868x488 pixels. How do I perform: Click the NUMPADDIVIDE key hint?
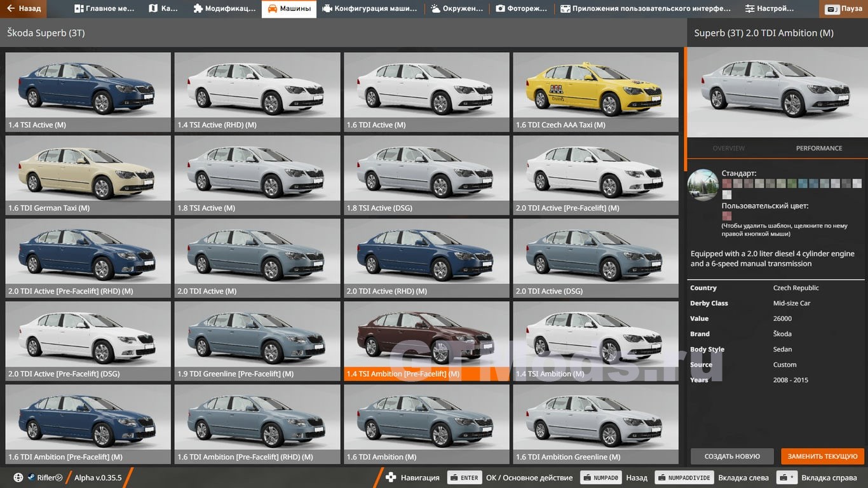pos(684,478)
